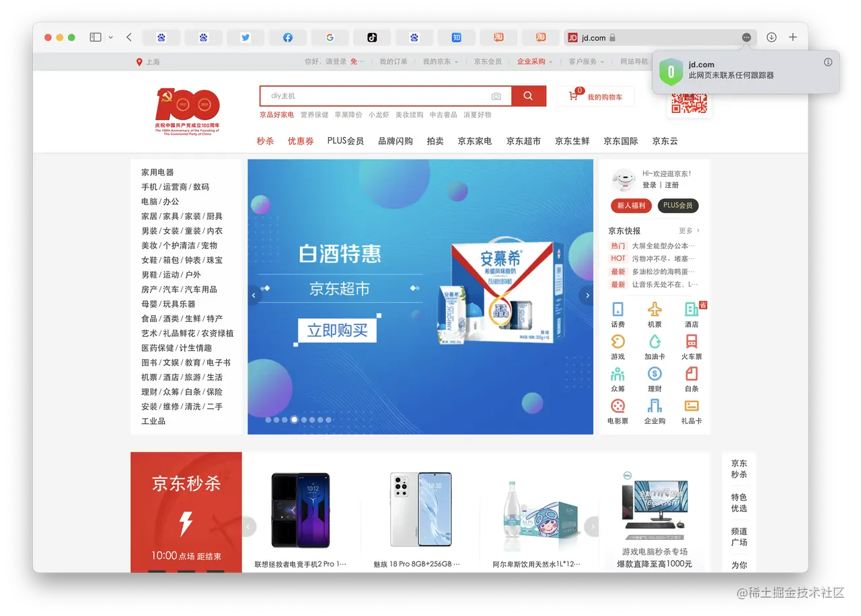Open the 京东秒杀 red flash-sale panel
The height and width of the screenshot is (616, 861).
coord(186,512)
